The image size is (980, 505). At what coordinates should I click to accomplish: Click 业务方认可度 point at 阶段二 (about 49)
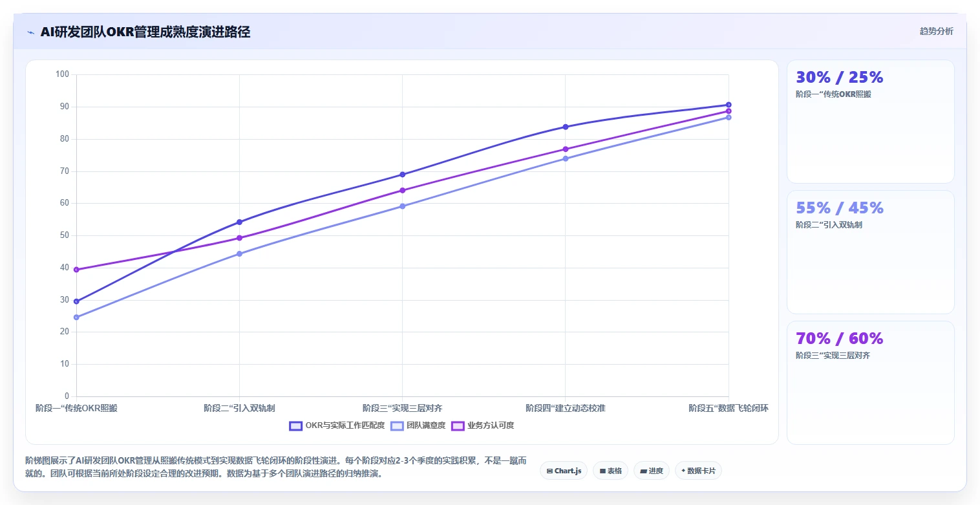coord(239,238)
